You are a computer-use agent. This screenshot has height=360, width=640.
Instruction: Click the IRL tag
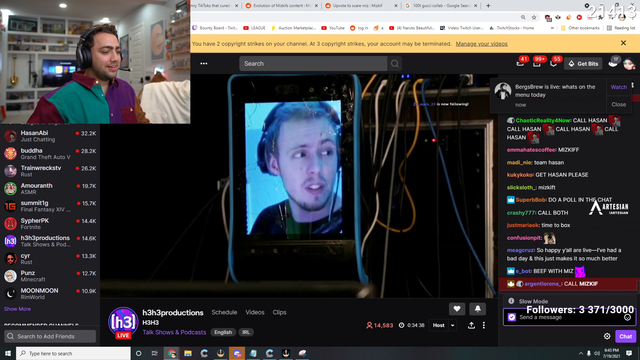click(246, 332)
